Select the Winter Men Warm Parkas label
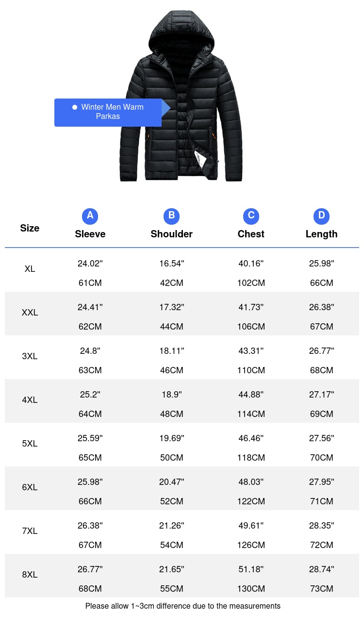Image resolution: width=364 pixels, height=631 pixels. coord(108,112)
